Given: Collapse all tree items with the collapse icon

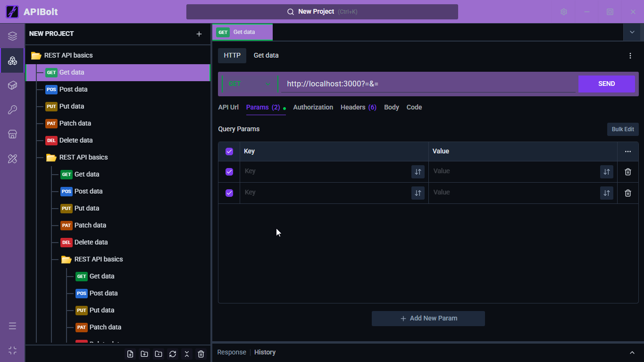Looking at the screenshot, I should pos(187,354).
